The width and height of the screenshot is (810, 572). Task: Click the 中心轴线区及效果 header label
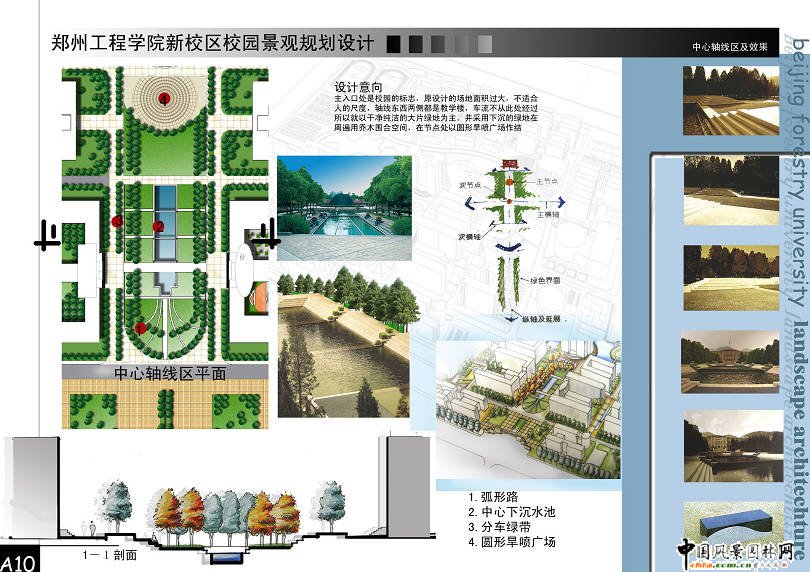click(729, 47)
